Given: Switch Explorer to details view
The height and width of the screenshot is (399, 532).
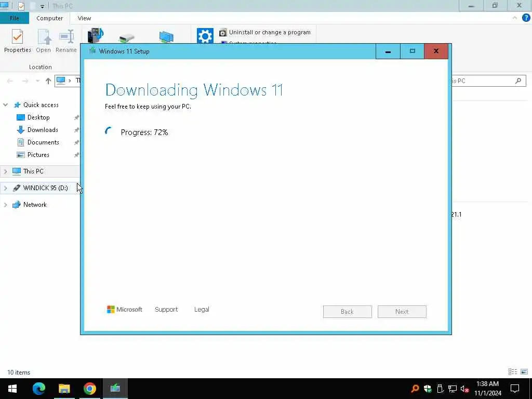Looking at the screenshot, I should [513, 372].
